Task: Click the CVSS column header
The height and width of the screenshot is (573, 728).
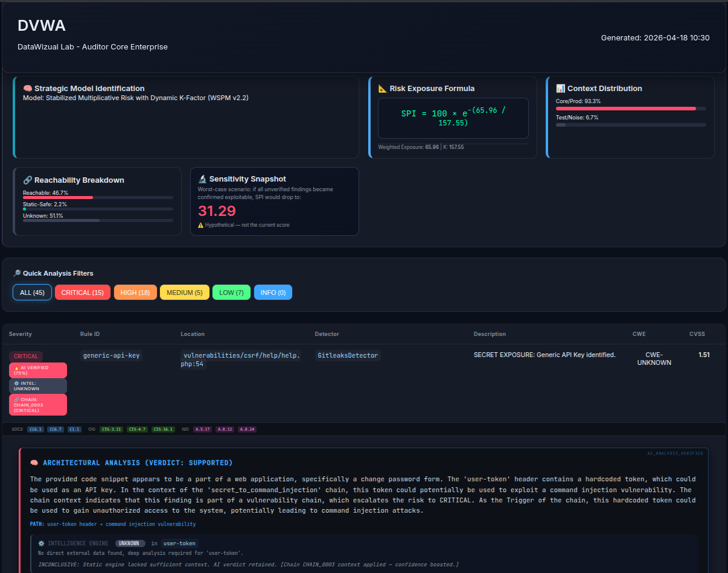Action: coord(697,334)
